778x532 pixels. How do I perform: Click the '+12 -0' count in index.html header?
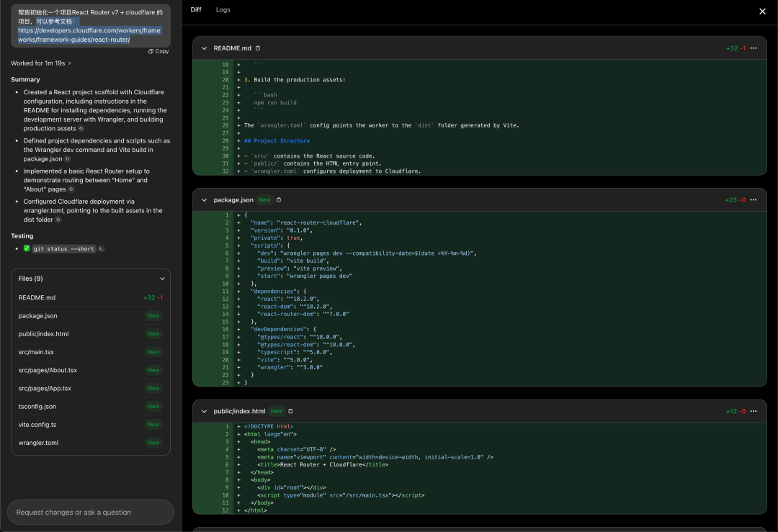point(735,411)
